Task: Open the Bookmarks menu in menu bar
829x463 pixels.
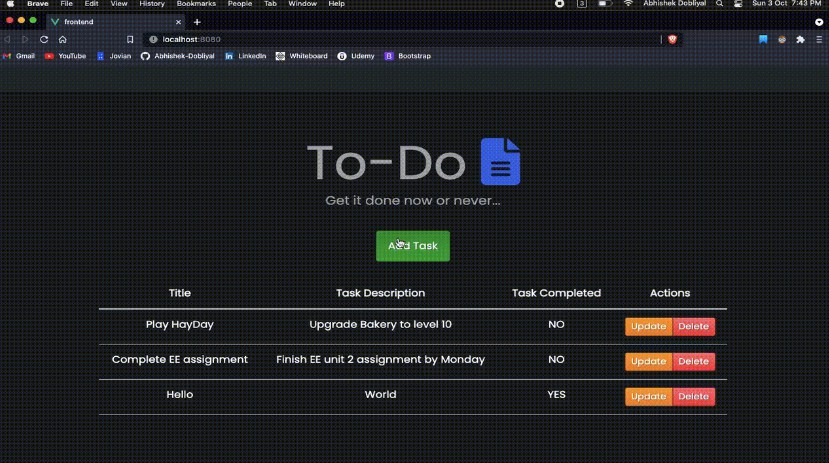Action: tap(196, 4)
